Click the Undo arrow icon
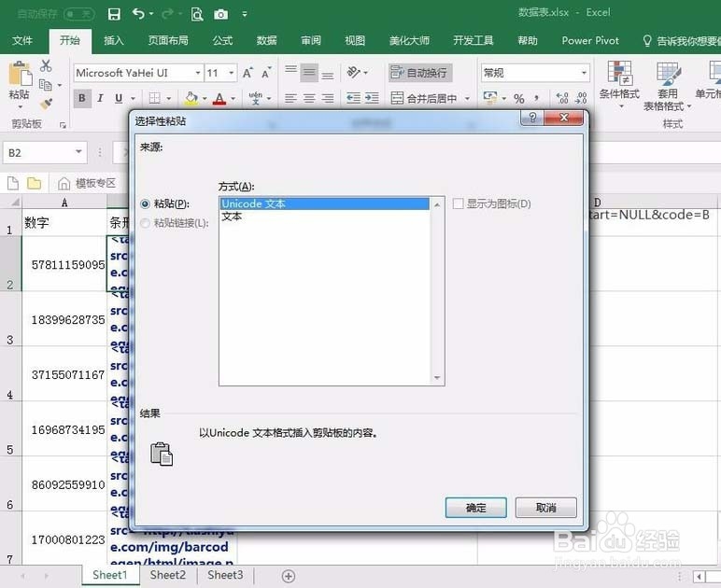This screenshot has width=721, height=588. [x=138, y=14]
